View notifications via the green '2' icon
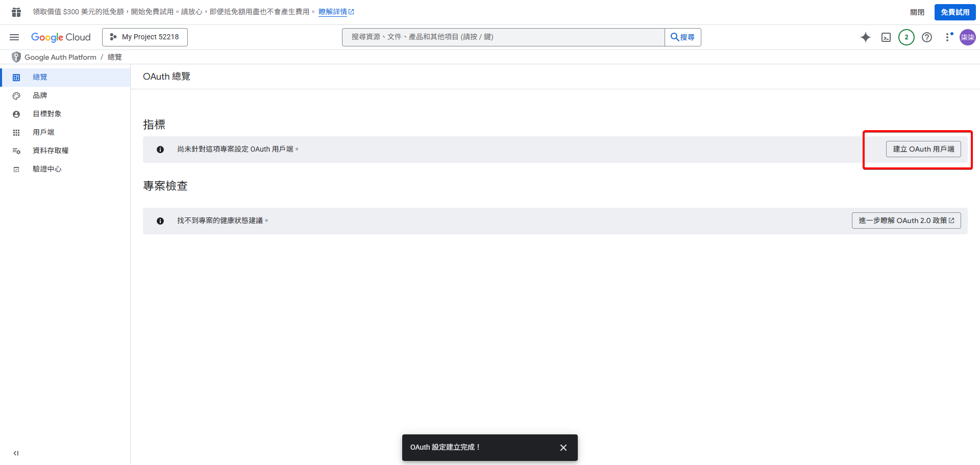 click(906, 37)
